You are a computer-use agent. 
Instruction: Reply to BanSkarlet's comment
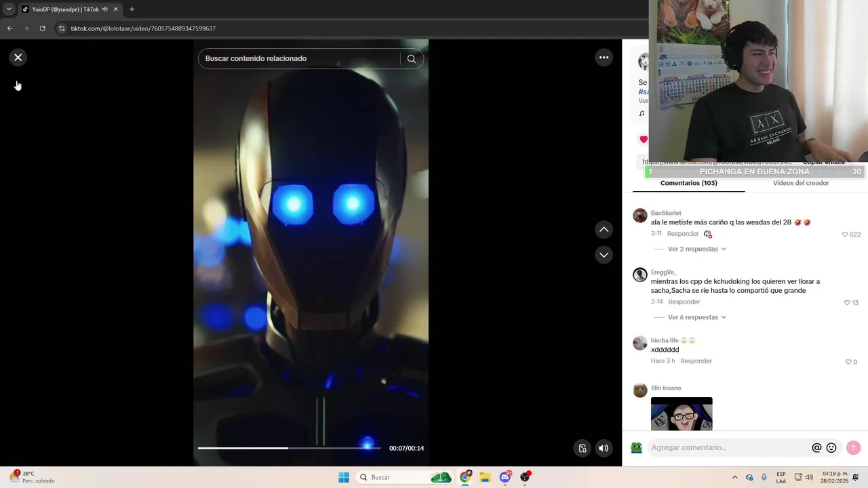click(x=682, y=234)
